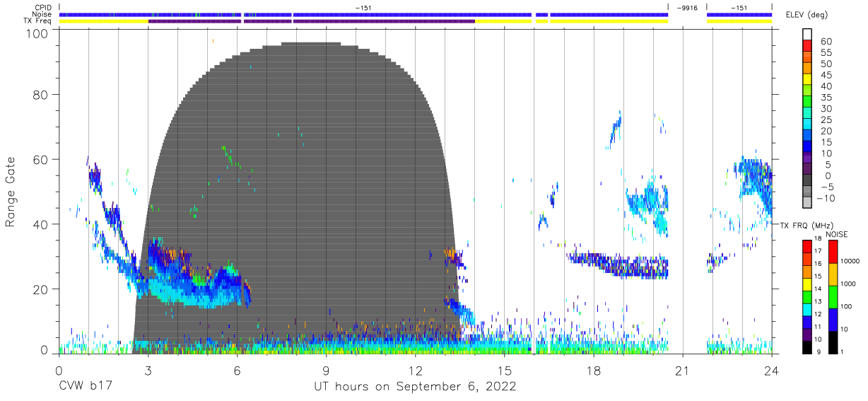Click the 15 label on the elevation colorbar

826,142
